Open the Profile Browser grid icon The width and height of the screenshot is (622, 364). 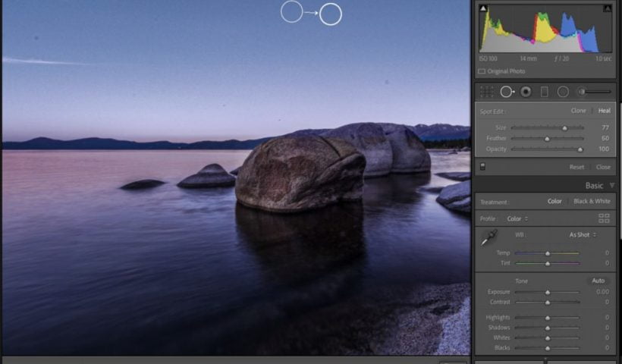click(604, 218)
